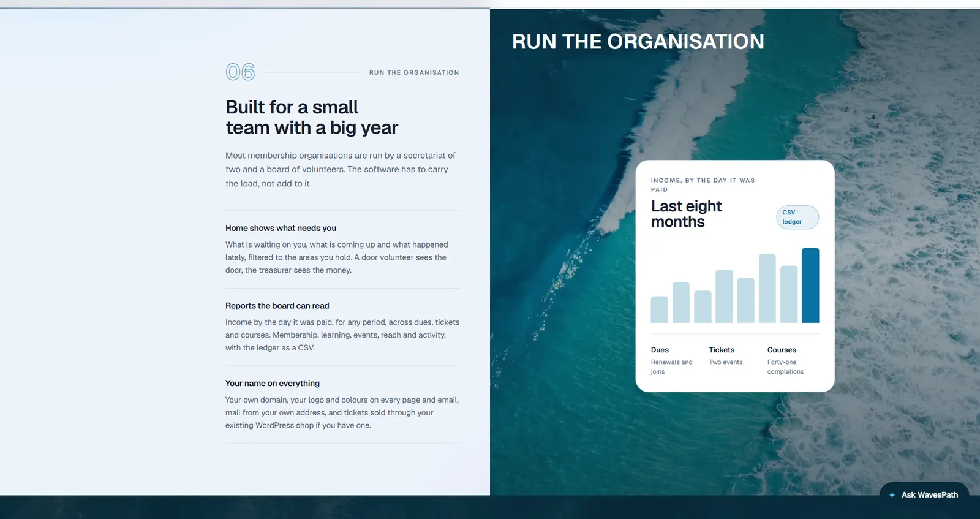980x519 pixels.
Task: Click the large white "RUN THE ORGANISATION" heading
Action: click(x=638, y=42)
